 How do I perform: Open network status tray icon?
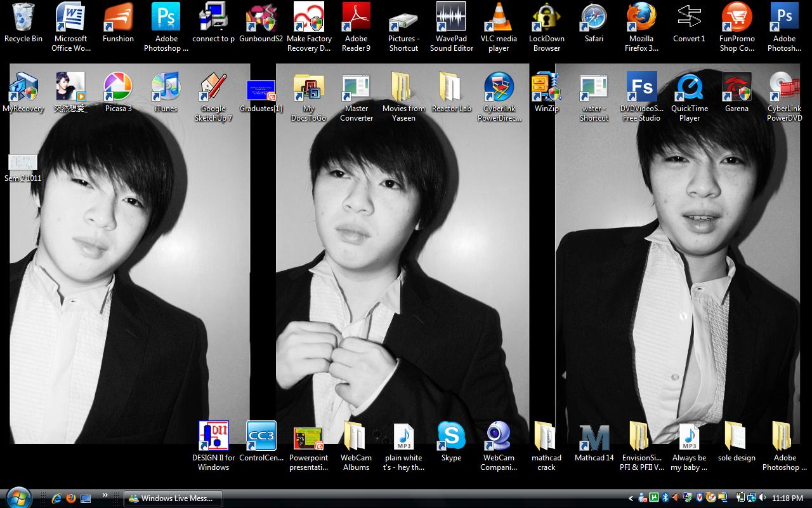(x=752, y=498)
